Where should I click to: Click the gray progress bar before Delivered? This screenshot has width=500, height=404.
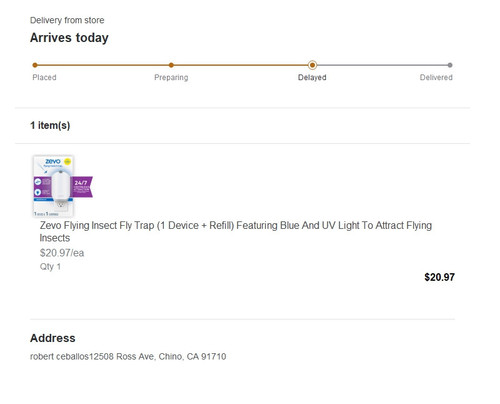coord(382,65)
